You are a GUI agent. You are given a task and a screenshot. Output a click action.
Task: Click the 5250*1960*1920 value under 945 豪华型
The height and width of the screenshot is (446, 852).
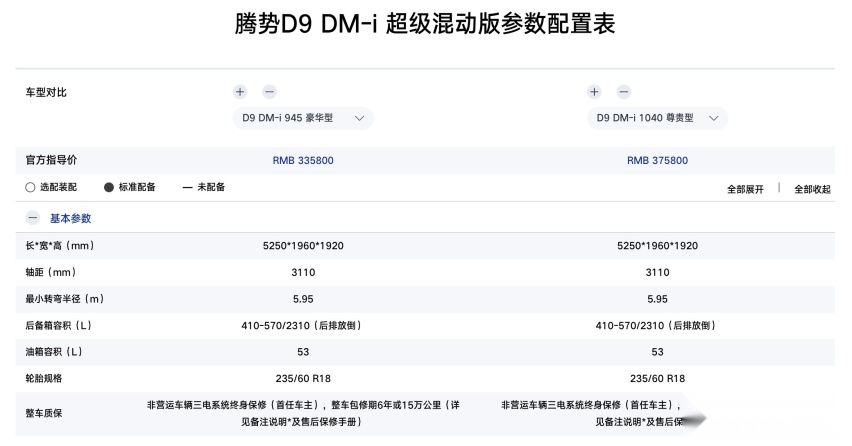coord(303,246)
